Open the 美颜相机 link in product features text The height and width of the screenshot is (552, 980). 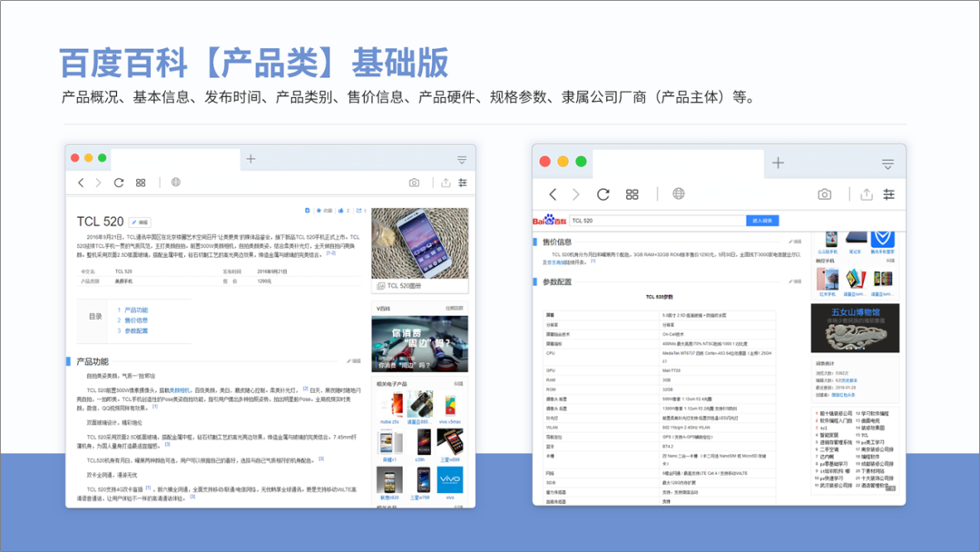point(180,390)
